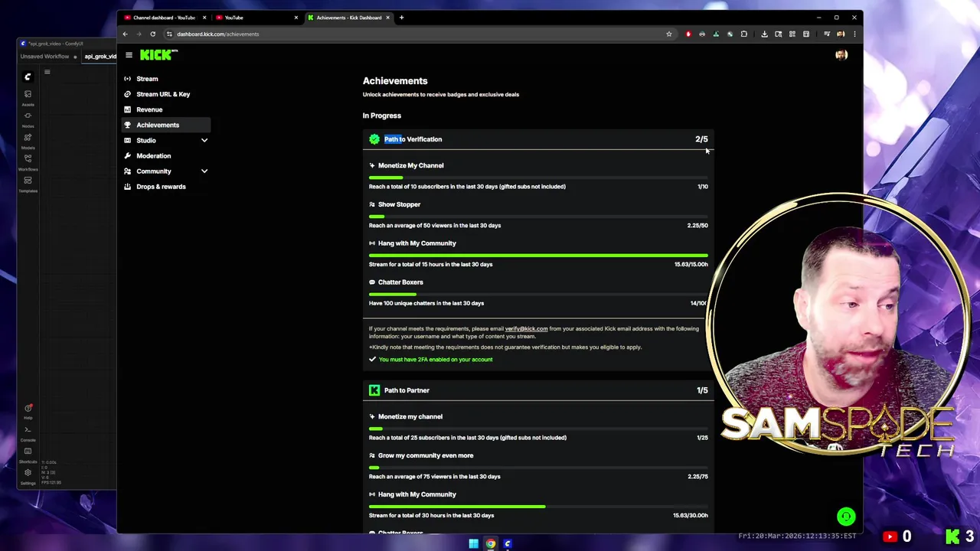Click the Chatter Boxers progress bar

click(x=538, y=294)
